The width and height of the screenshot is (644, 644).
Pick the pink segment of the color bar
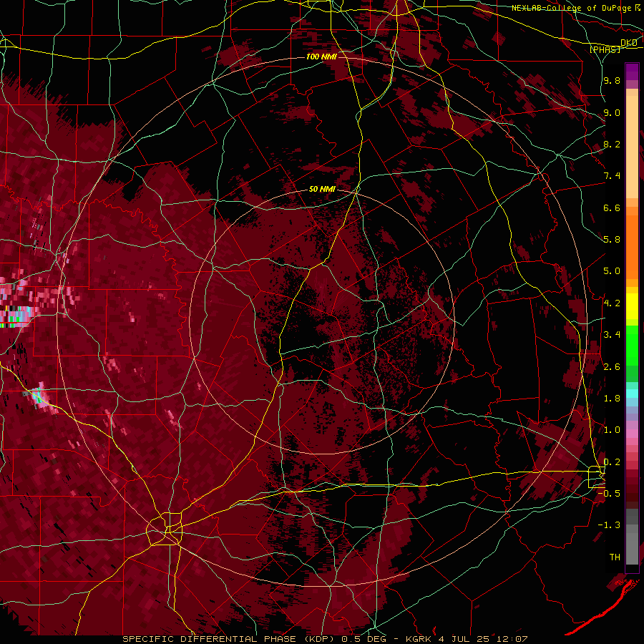pos(632,434)
